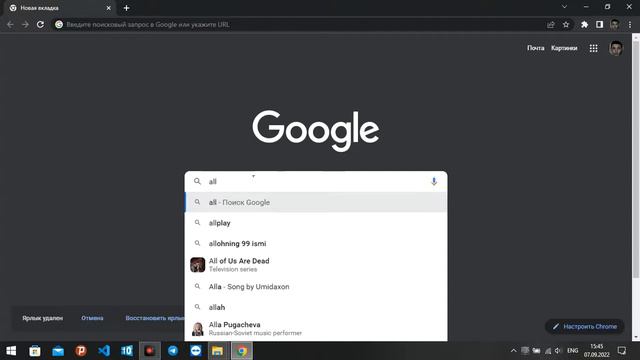This screenshot has height=360, width=640.
Task: Open the Chrome three-dot menu
Action: [630, 24]
